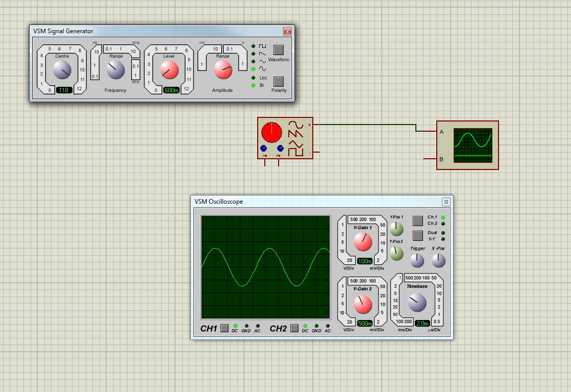571x392 pixels.
Task: Click the 100m Y-Gain 1 readout
Action: coord(365,261)
